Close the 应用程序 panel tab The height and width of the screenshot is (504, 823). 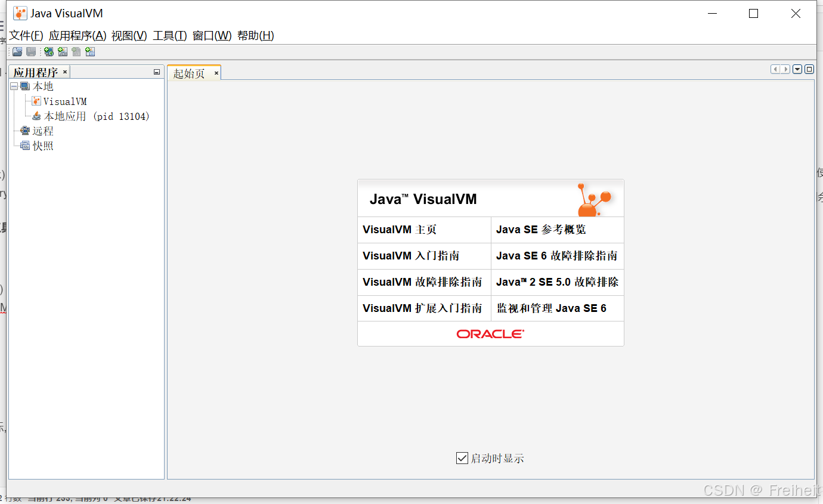click(x=65, y=72)
